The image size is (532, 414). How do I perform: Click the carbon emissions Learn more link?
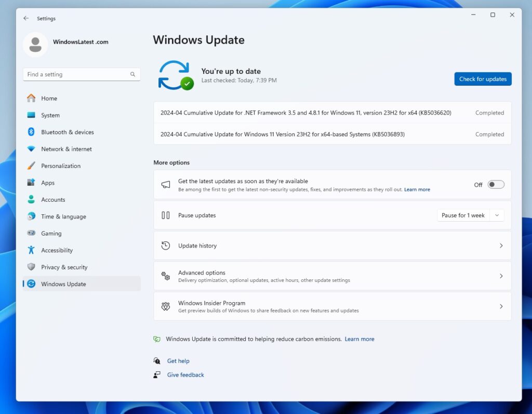pyautogui.click(x=360, y=339)
